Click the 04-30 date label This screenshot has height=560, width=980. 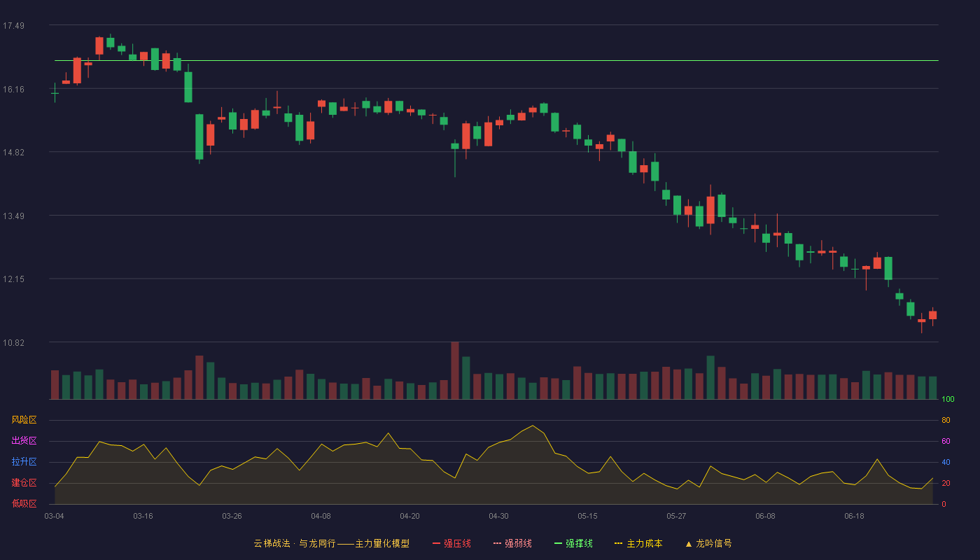point(498,516)
